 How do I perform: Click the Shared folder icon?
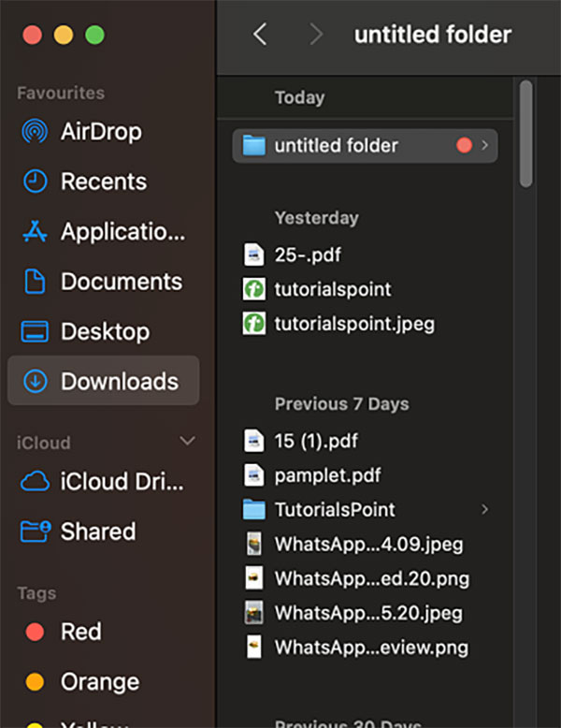click(35, 531)
